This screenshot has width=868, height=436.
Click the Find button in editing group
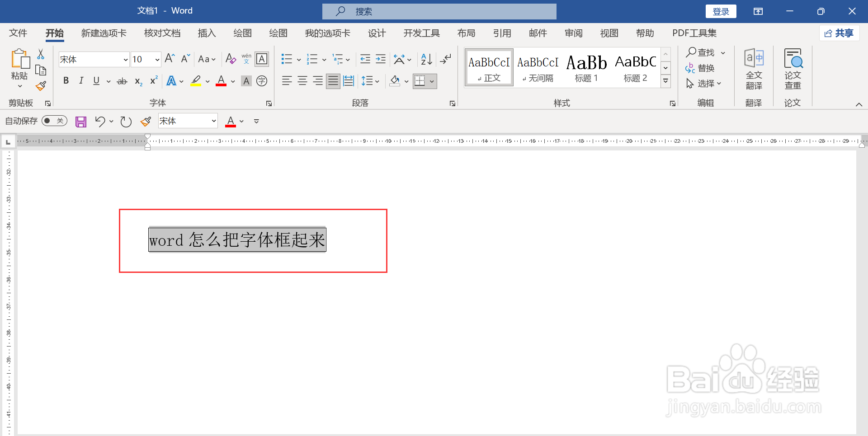pos(701,52)
